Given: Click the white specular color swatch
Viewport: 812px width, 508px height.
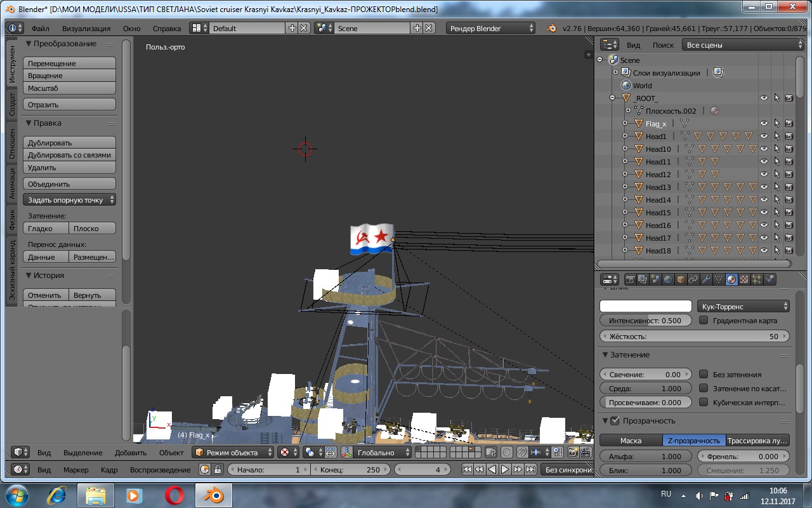Looking at the screenshot, I should [646, 307].
